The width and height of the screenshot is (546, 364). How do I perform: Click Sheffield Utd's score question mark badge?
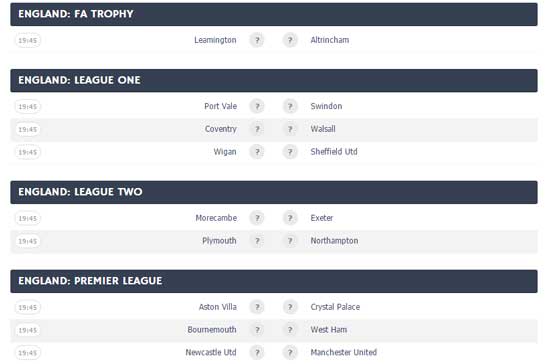pos(290,152)
